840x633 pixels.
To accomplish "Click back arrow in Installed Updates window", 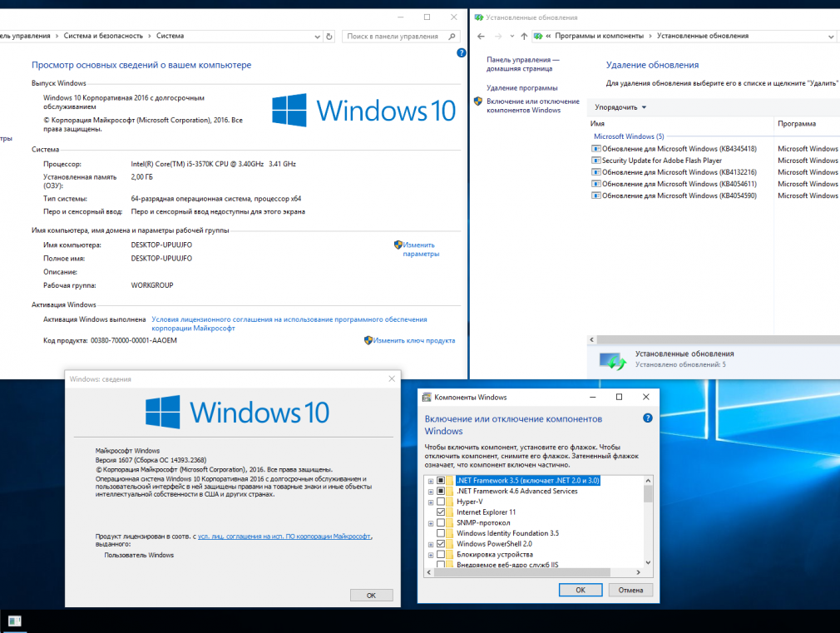I will [x=481, y=37].
